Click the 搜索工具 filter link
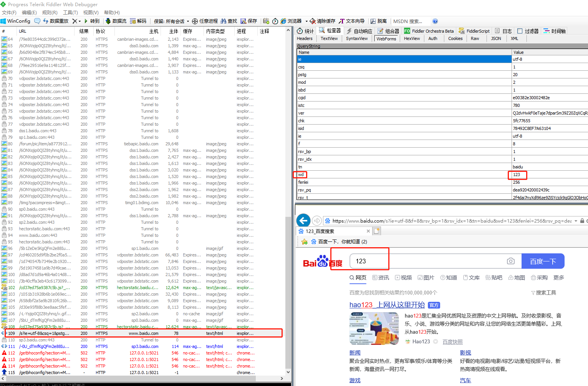 click(x=543, y=293)
